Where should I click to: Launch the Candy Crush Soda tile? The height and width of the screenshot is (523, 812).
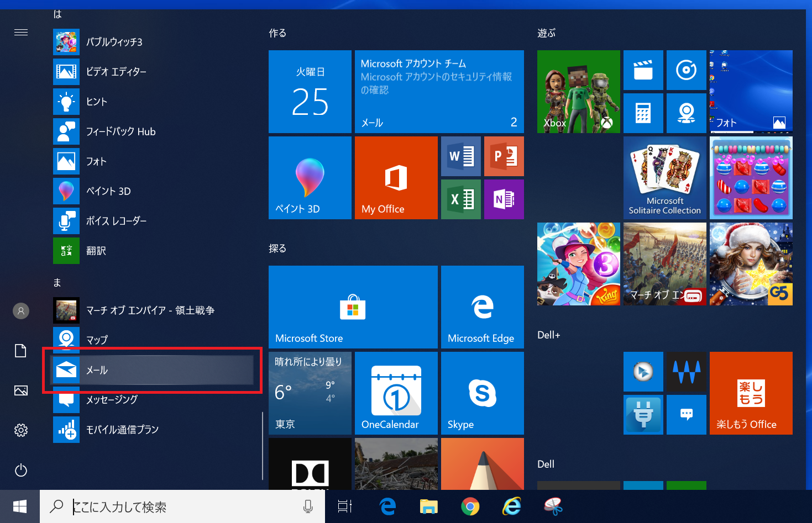click(x=751, y=178)
